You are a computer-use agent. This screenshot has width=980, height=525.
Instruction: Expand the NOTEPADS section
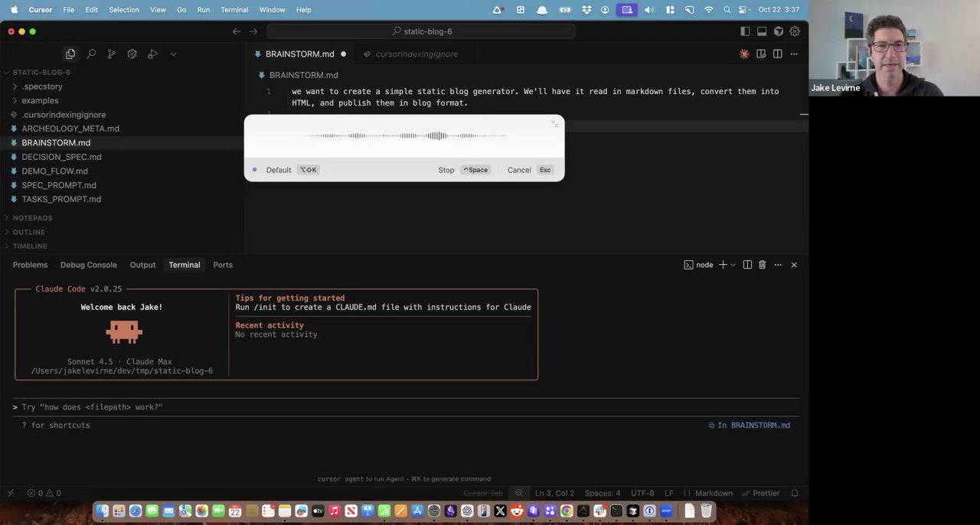32,218
